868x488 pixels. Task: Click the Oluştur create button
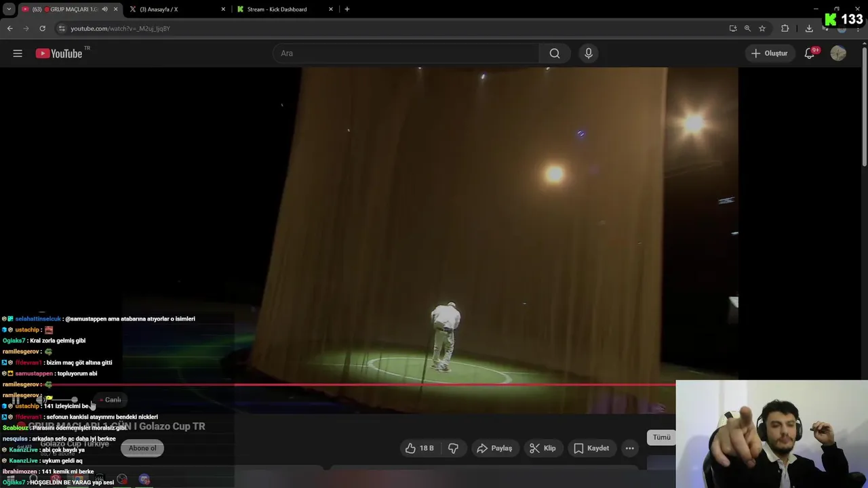[x=769, y=54]
